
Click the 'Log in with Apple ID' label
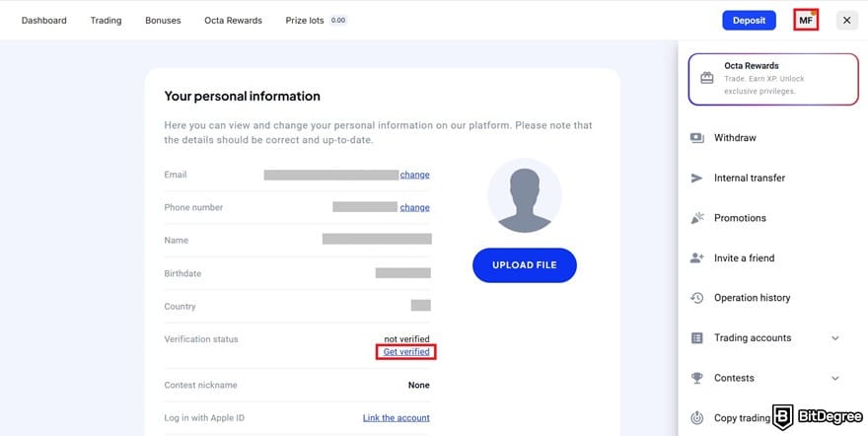coord(204,418)
